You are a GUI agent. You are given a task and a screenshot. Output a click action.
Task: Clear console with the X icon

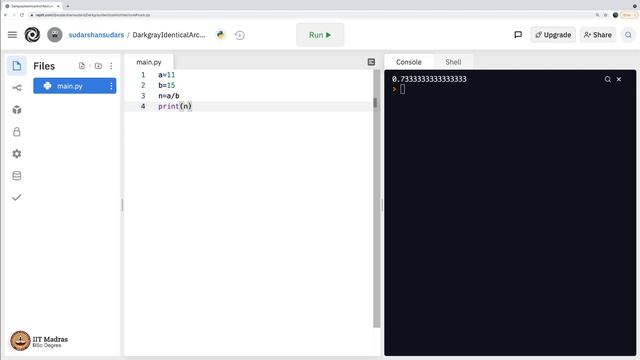[619, 79]
